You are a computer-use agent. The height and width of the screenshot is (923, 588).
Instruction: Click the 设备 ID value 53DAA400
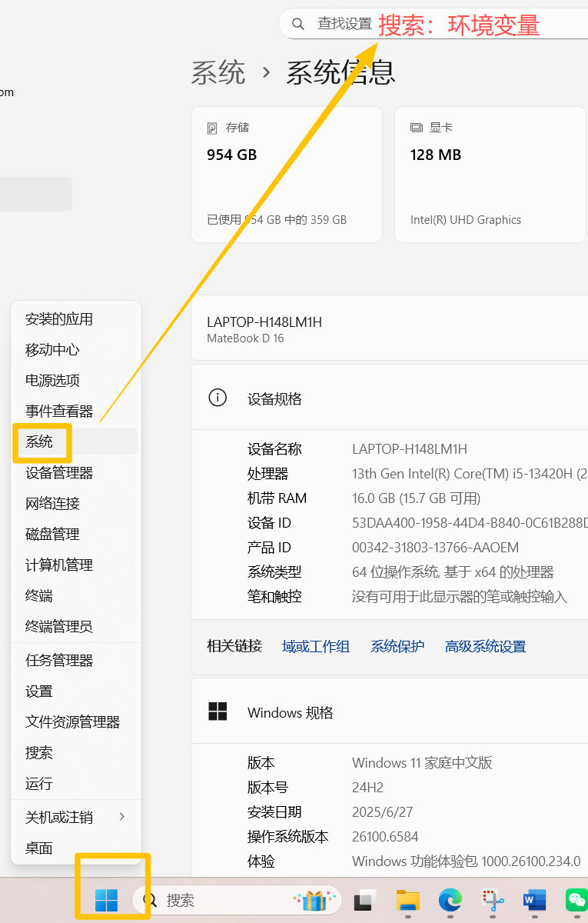pos(470,522)
